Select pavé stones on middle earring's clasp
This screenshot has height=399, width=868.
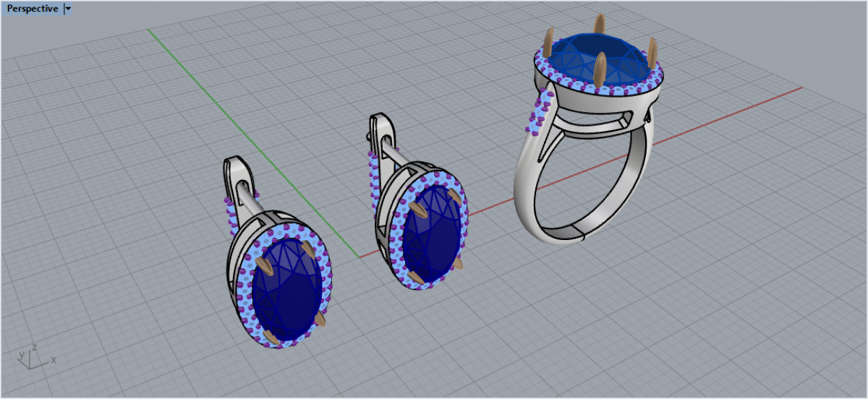[x=373, y=177]
